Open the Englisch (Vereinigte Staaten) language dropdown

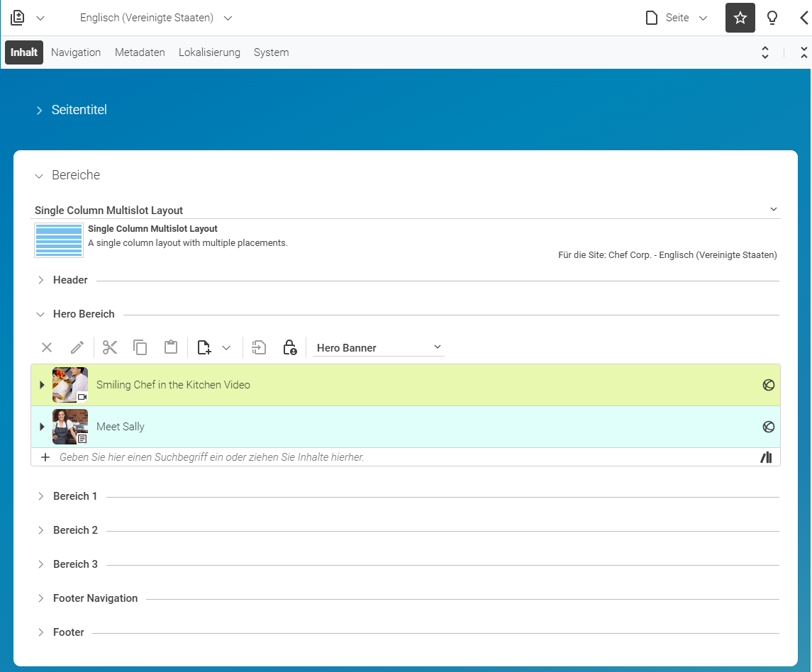click(156, 18)
